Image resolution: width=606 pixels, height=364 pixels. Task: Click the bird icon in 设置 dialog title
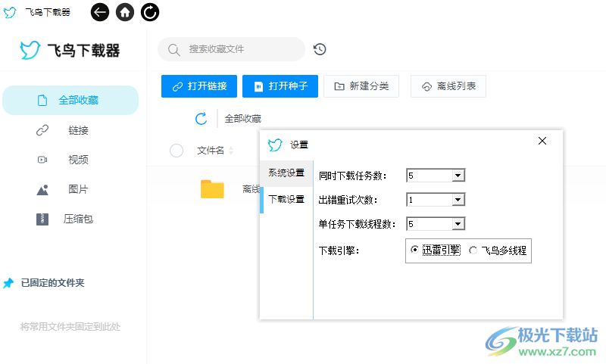pos(275,145)
